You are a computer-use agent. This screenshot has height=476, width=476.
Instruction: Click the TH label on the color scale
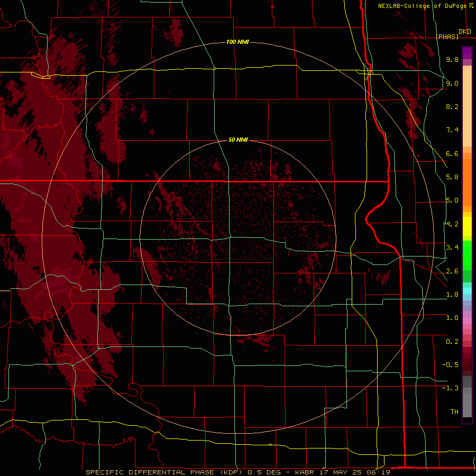pos(454,412)
